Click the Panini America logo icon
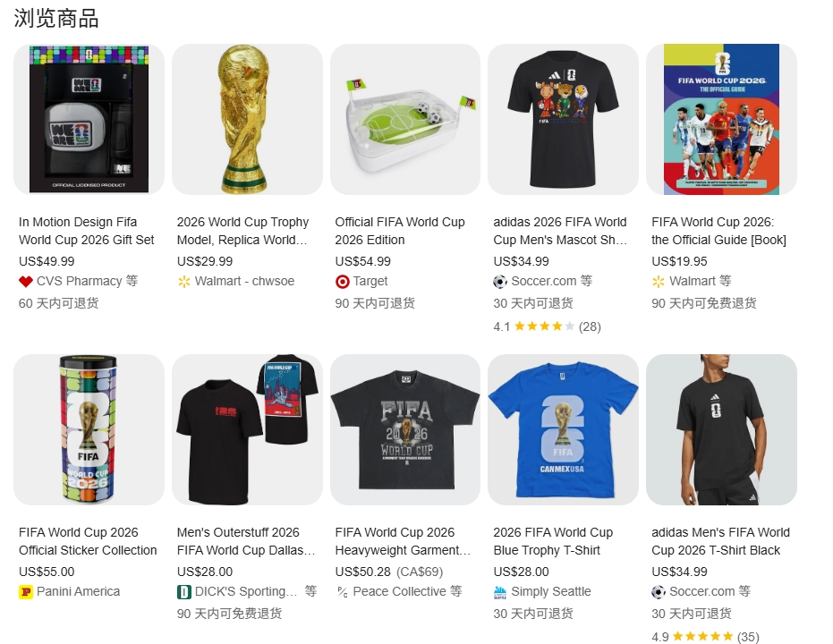 [x=25, y=592]
